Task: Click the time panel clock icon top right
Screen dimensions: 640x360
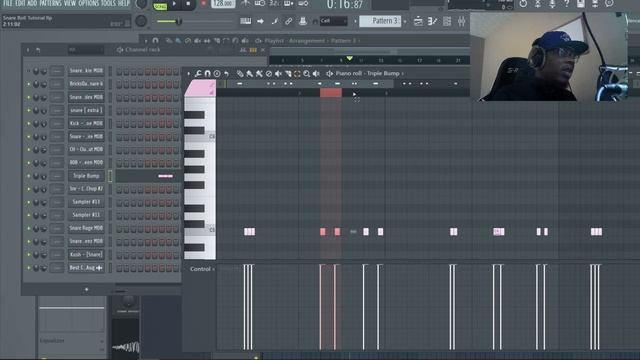Action: tap(523, 4)
